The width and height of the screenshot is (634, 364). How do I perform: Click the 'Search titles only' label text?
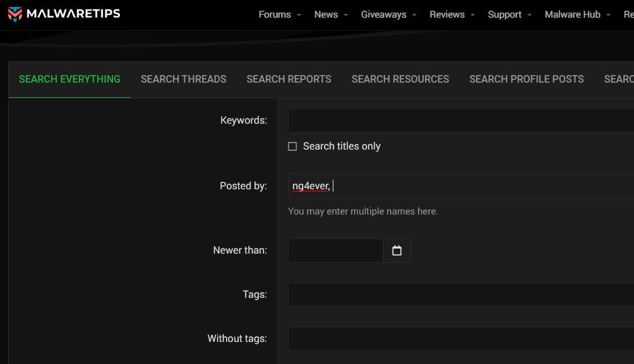coord(342,146)
